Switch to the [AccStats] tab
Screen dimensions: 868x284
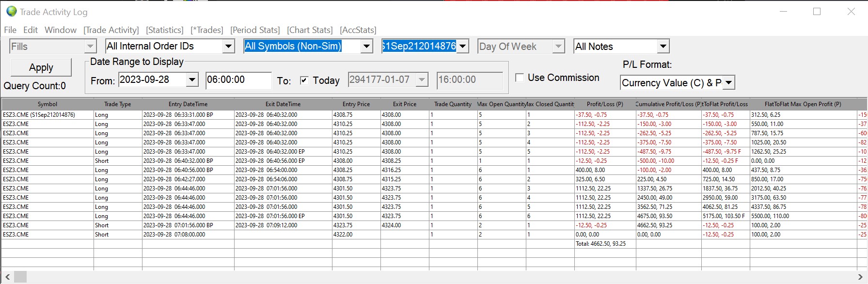(x=358, y=30)
